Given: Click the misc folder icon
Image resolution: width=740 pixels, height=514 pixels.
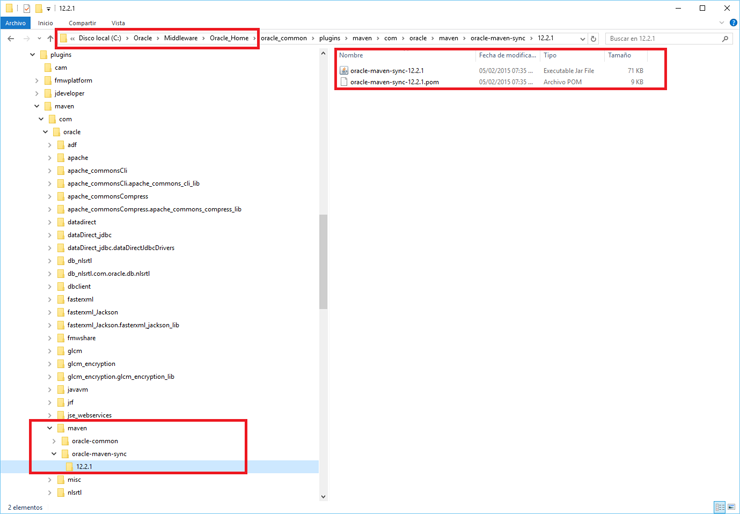Looking at the screenshot, I should point(60,480).
